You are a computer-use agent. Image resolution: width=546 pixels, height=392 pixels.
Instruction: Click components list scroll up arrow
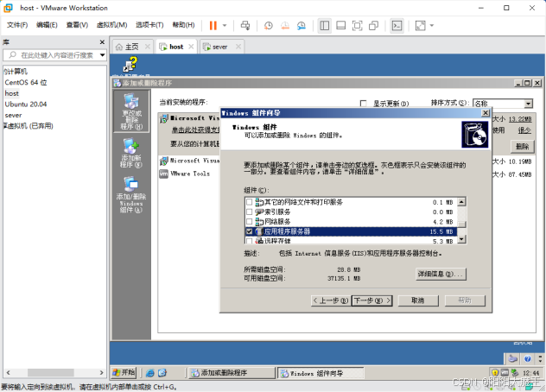tap(461, 202)
